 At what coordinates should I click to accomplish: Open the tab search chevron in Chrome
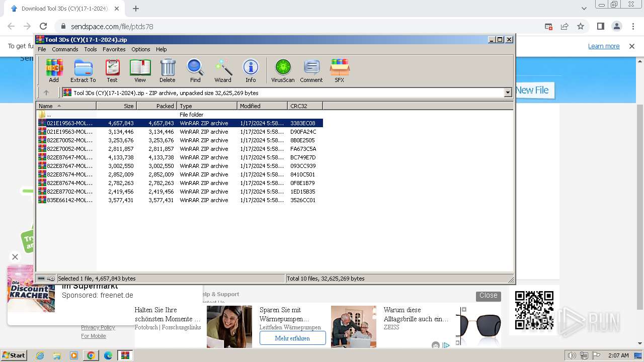pyautogui.click(x=584, y=9)
